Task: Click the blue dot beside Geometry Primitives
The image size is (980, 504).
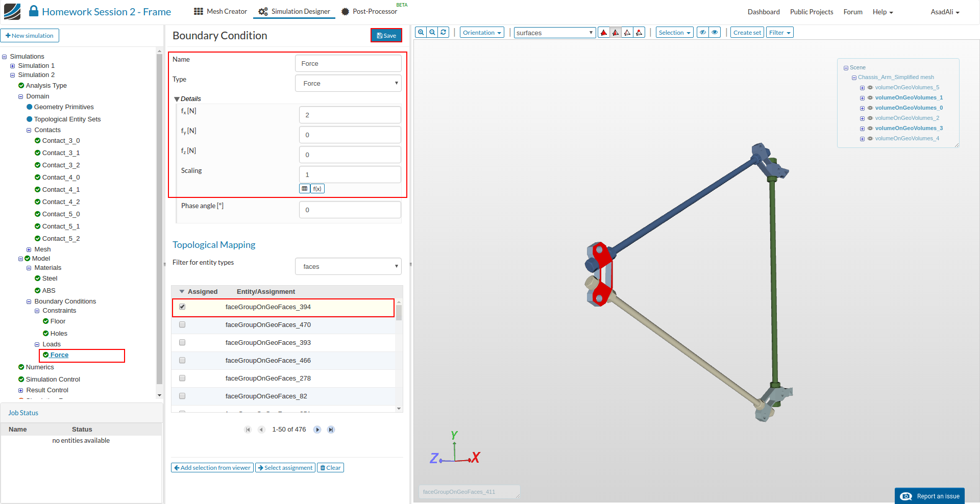Action: 30,107
